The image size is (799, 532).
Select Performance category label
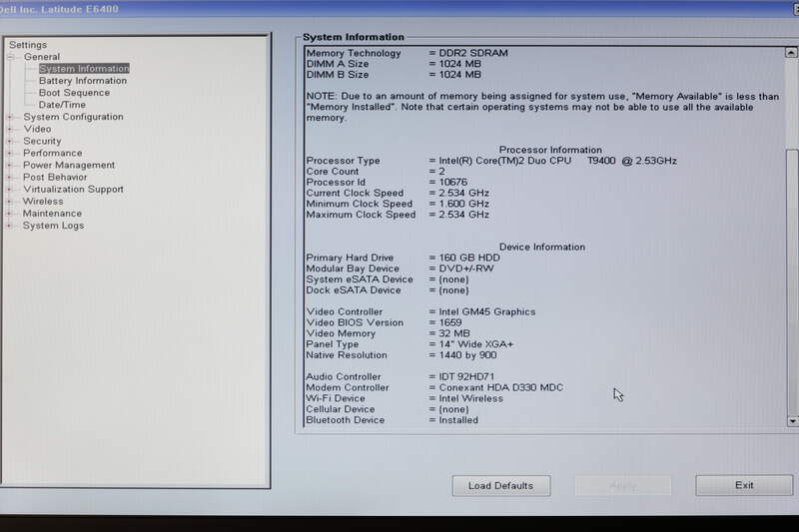coord(53,153)
